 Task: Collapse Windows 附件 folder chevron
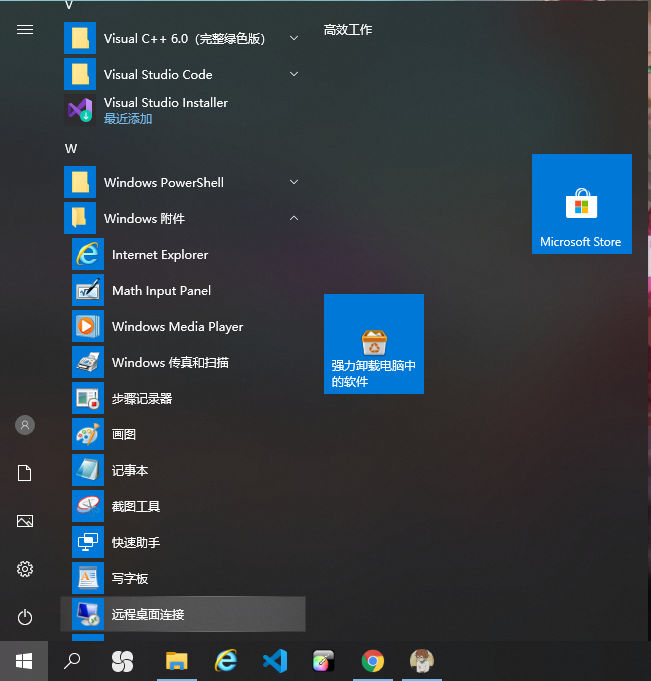coord(294,218)
